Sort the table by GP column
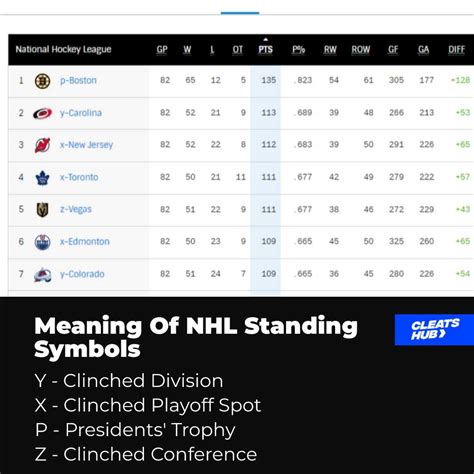Viewport: 474px width, 474px height. pyautogui.click(x=162, y=50)
